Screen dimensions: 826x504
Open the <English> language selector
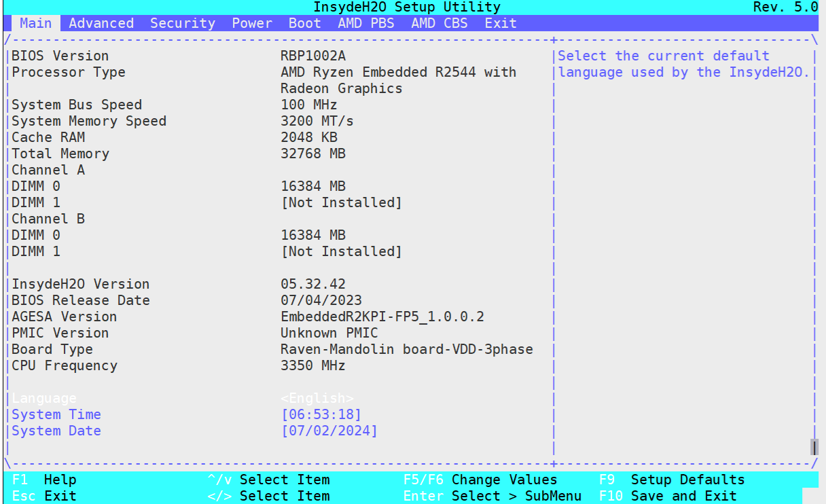click(x=317, y=398)
